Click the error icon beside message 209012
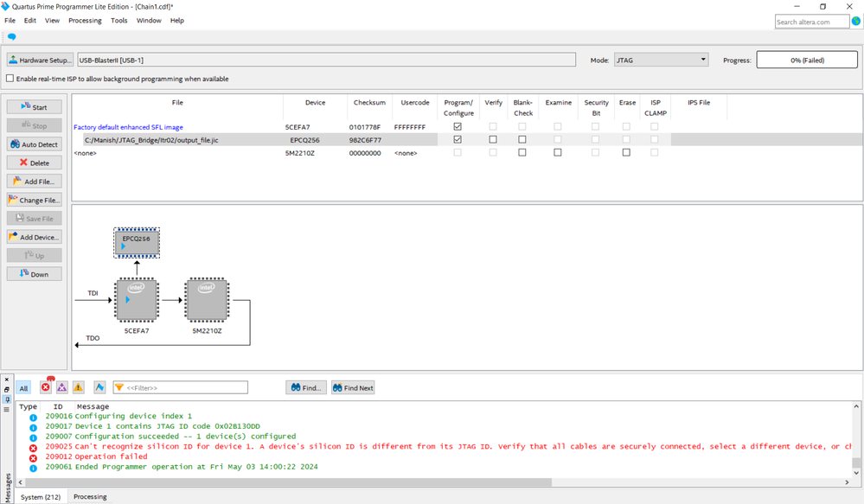This screenshot has height=504, width=864. pos(33,457)
